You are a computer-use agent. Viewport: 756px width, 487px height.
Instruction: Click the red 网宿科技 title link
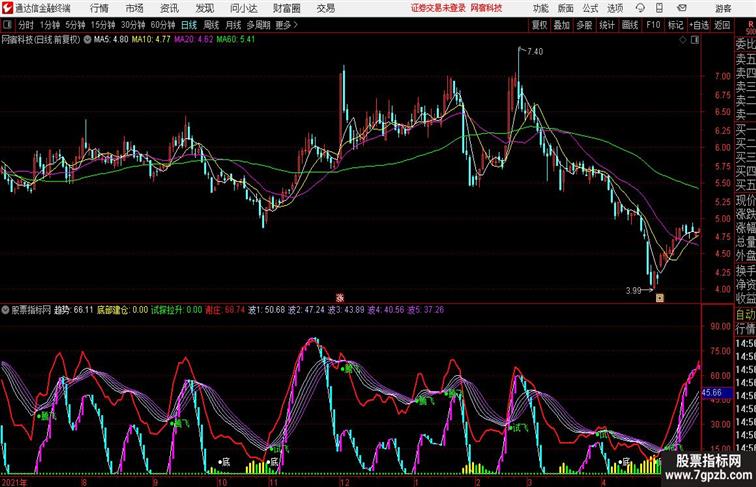pos(486,8)
